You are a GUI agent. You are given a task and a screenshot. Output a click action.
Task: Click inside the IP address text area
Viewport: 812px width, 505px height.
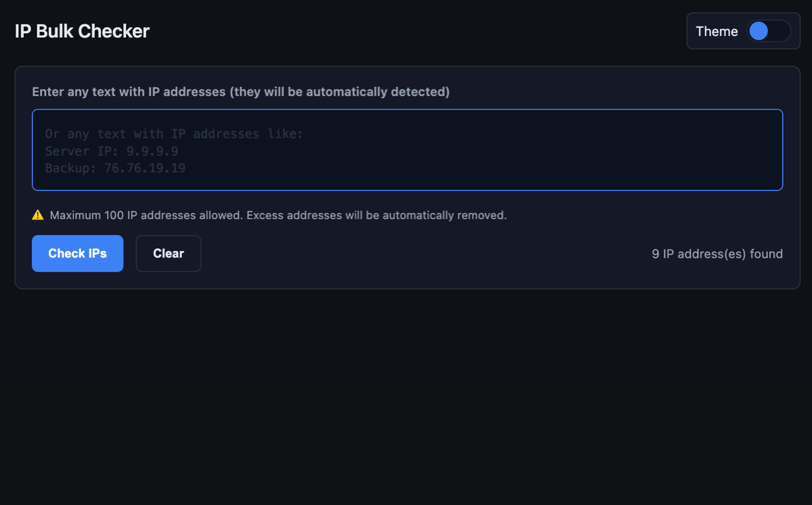coord(406,150)
